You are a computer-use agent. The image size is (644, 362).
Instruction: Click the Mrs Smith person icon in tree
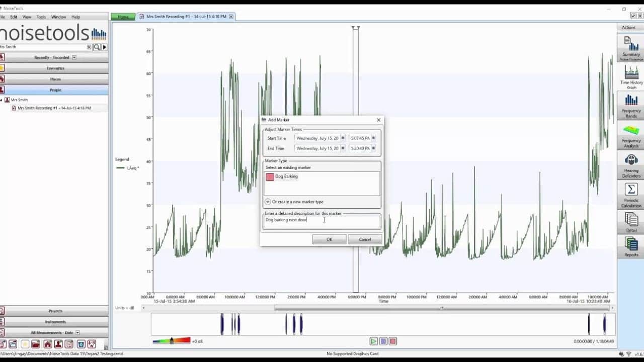coord(7,100)
